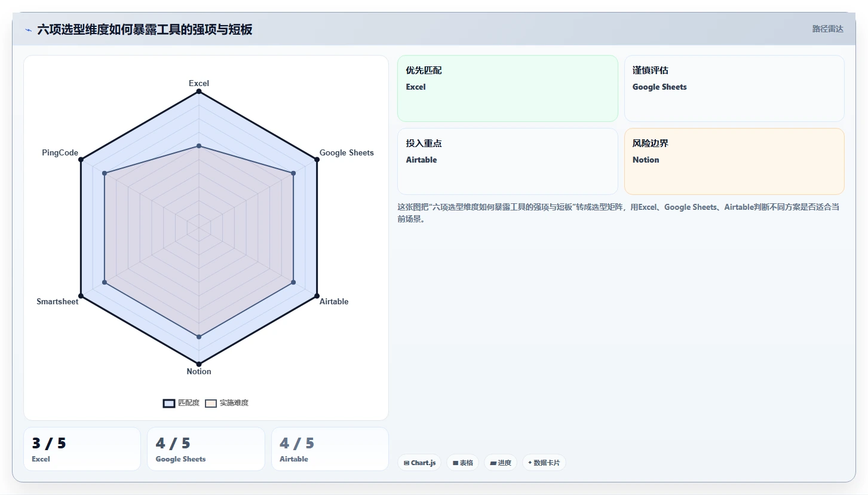Click the description paragraph starting 这张图把
This screenshot has height=495, width=868.
(x=618, y=213)
